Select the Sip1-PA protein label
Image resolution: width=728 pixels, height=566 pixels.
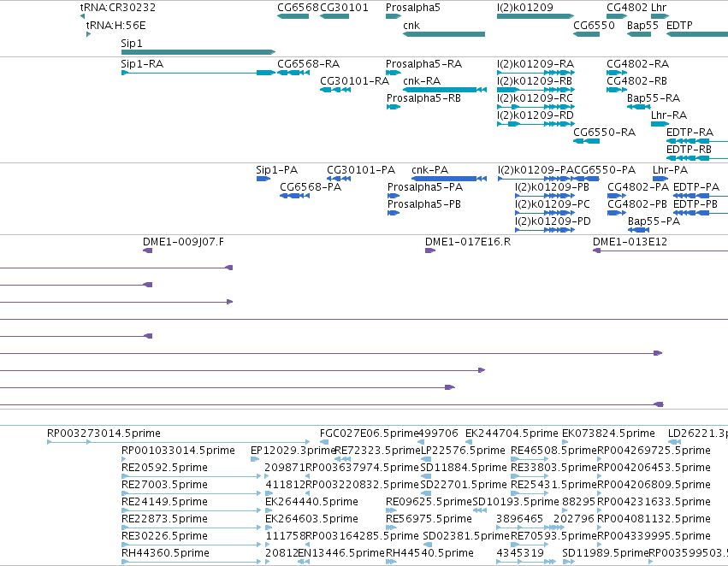(x=276, y=170)
